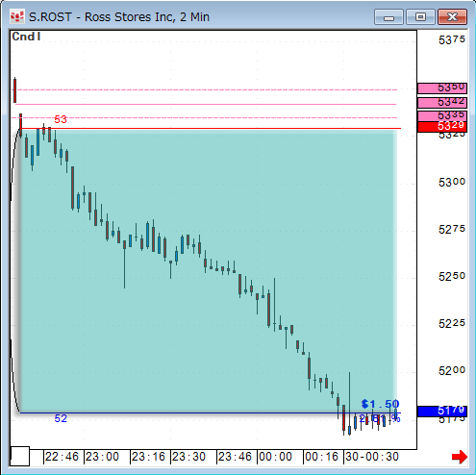The image size is (476, 475).
Task: Click the 00:00 time axis label
Action: point(275,457)
